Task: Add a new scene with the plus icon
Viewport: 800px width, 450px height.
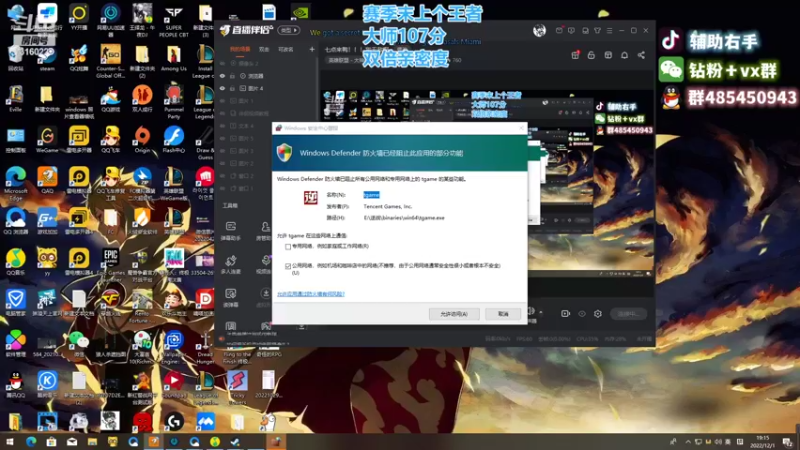Action: [312, 49]
